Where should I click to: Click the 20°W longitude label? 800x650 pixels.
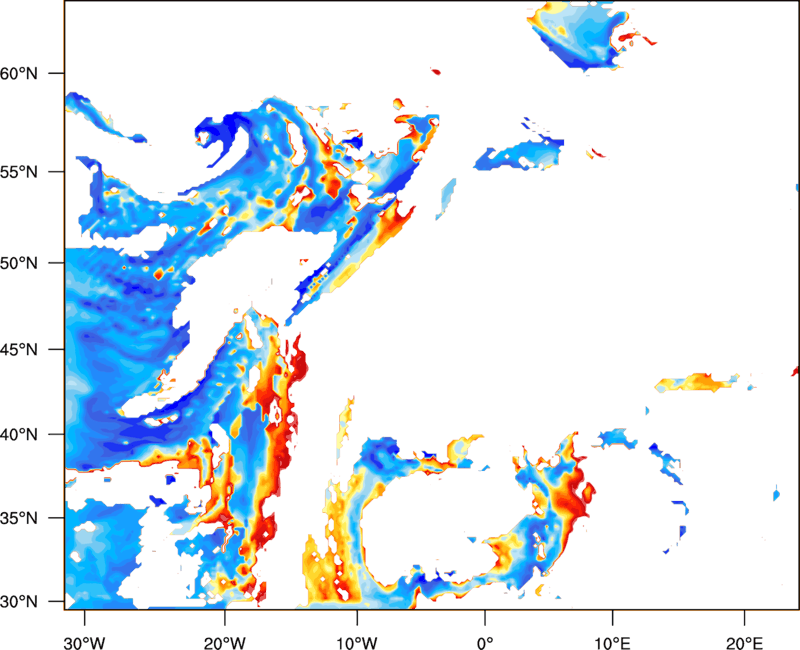(x=225, y=643)
